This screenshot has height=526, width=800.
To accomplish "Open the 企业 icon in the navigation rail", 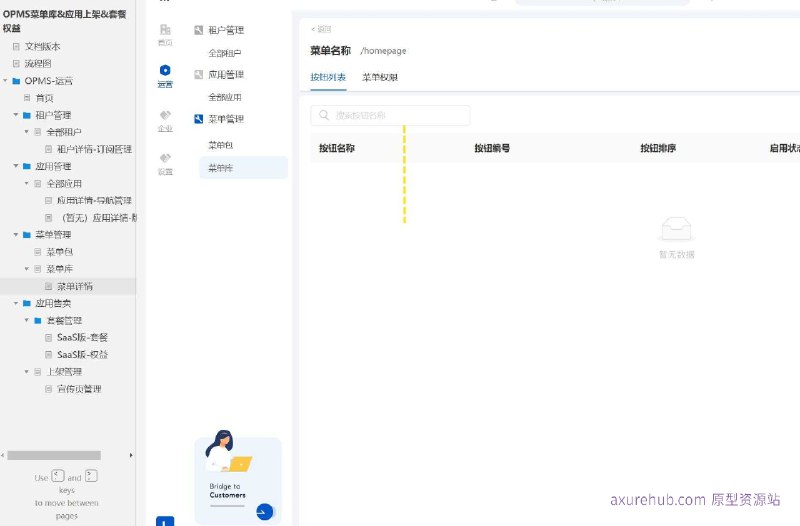I will pos(165,115).
